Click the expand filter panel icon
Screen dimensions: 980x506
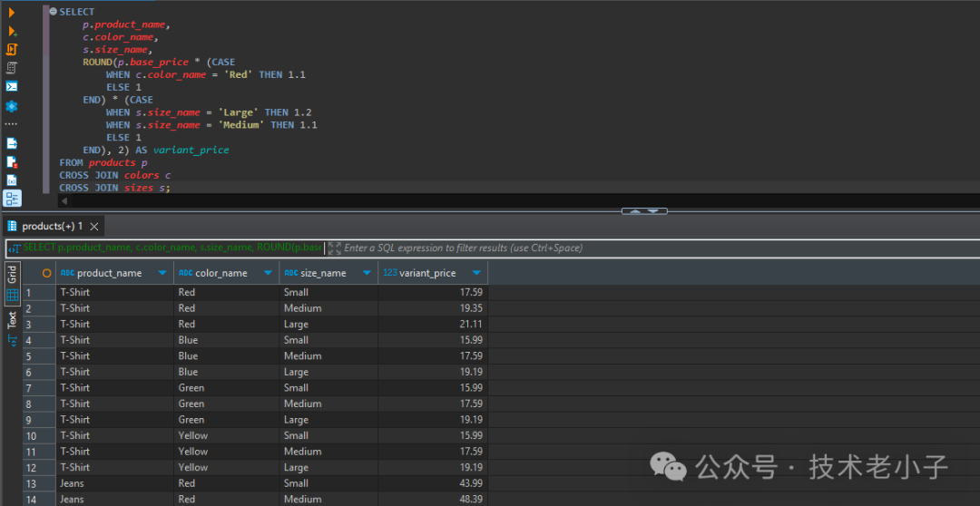[x=334, y=248]
